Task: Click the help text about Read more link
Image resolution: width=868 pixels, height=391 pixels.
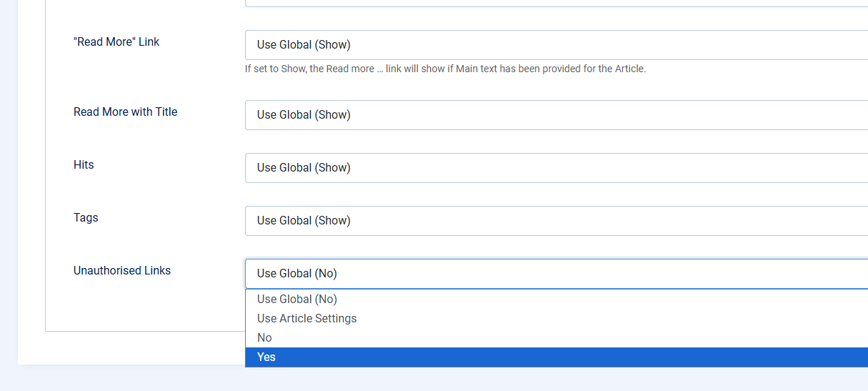Action: point(445,69)
